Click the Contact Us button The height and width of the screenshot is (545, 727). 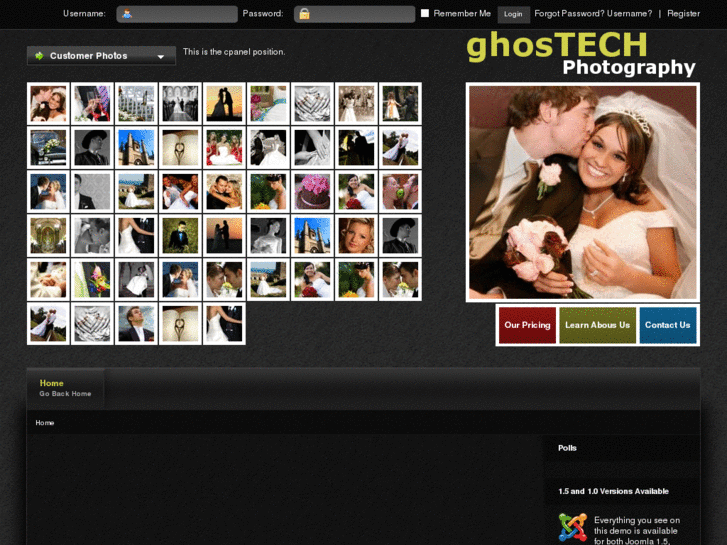[x=668, y=325]
